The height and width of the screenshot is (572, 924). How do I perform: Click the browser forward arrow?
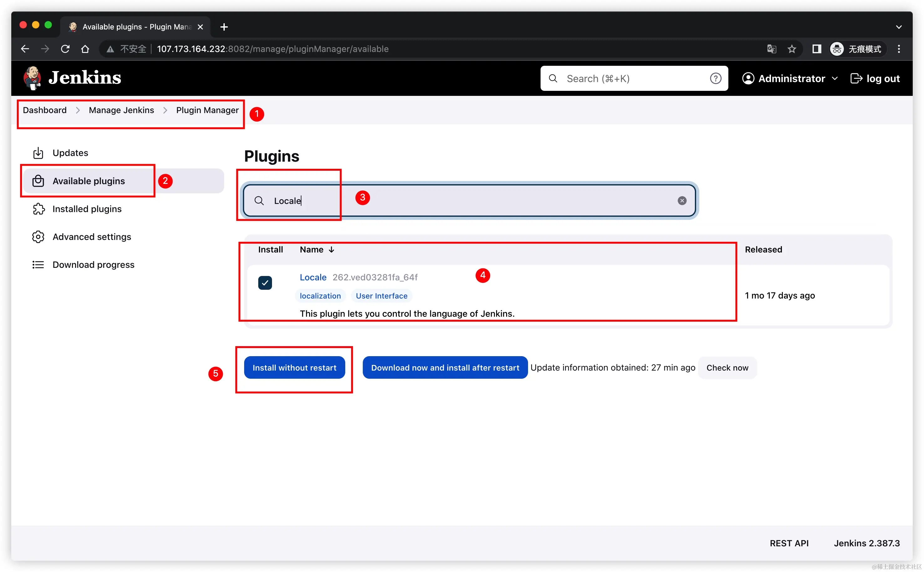(x=45, y=49)
